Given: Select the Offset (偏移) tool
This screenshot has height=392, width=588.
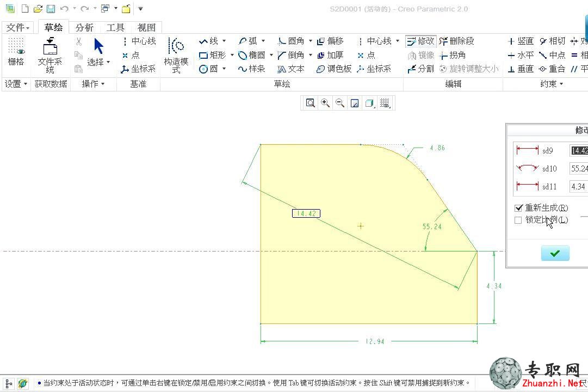Looking at the screenshot, I should coord(330,41).
